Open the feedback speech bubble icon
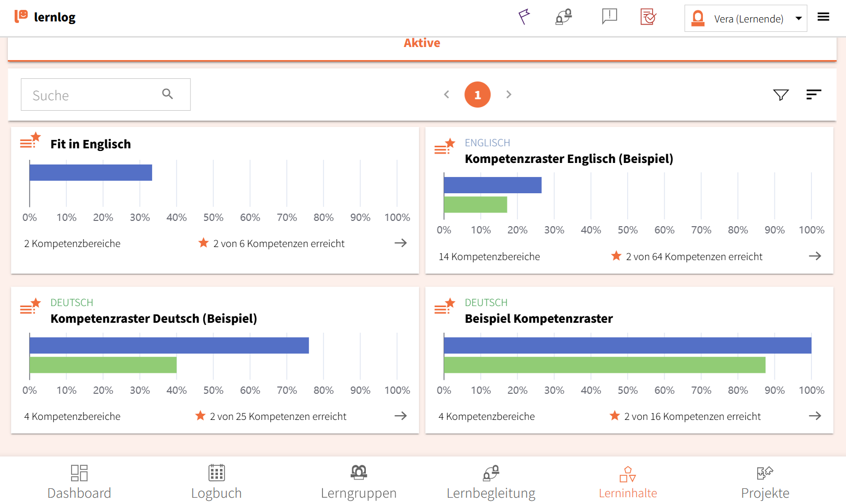 point(609,17)
